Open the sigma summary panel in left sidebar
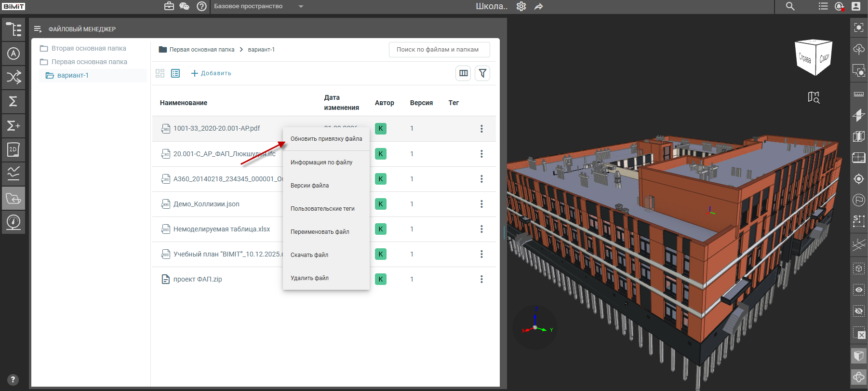The width and height of the screenshot is (868, 391). 13,101
